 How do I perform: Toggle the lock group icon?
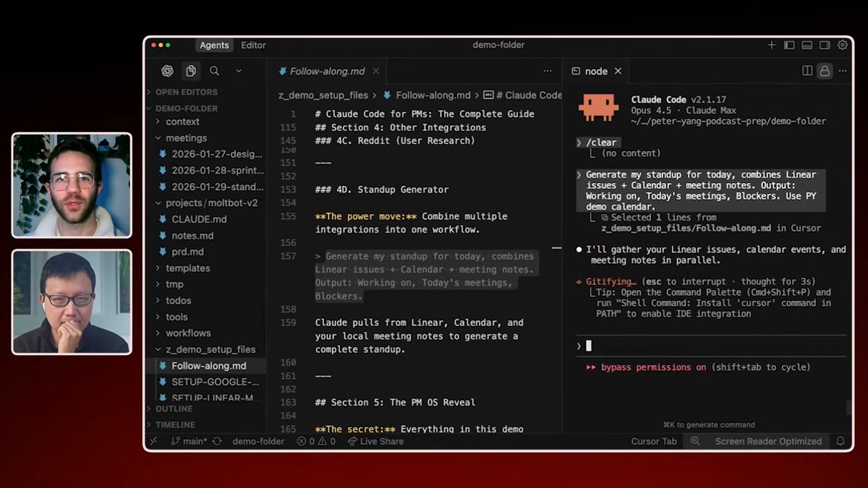coord(824,71)
